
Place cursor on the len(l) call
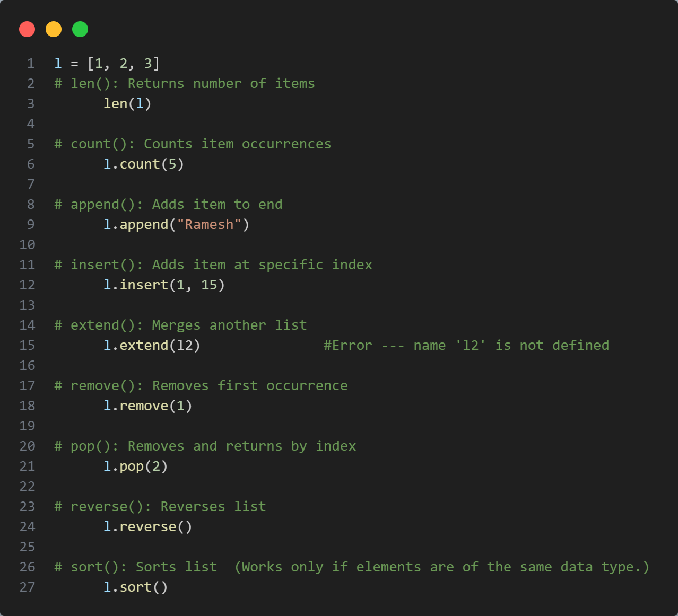point(127,103)
